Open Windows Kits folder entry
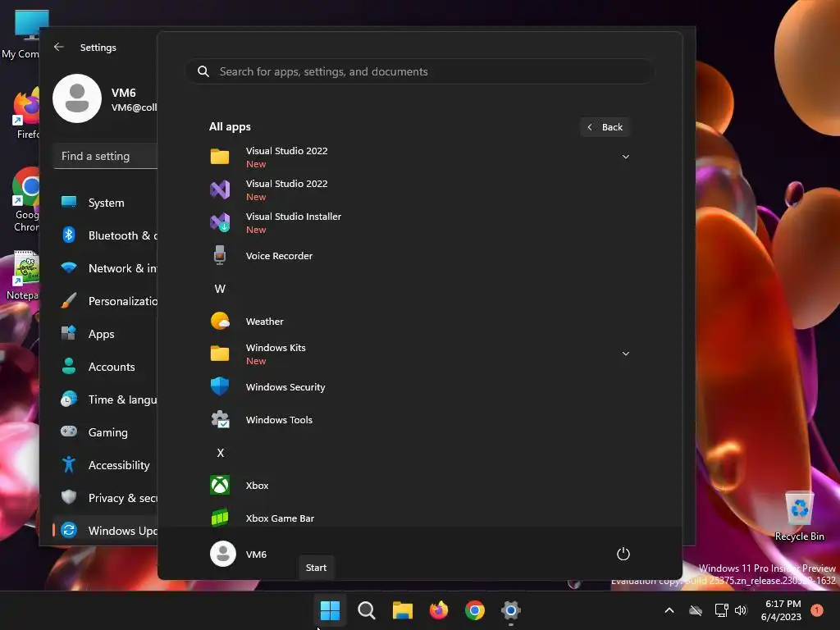840x630 pixels. click(420, 354)
